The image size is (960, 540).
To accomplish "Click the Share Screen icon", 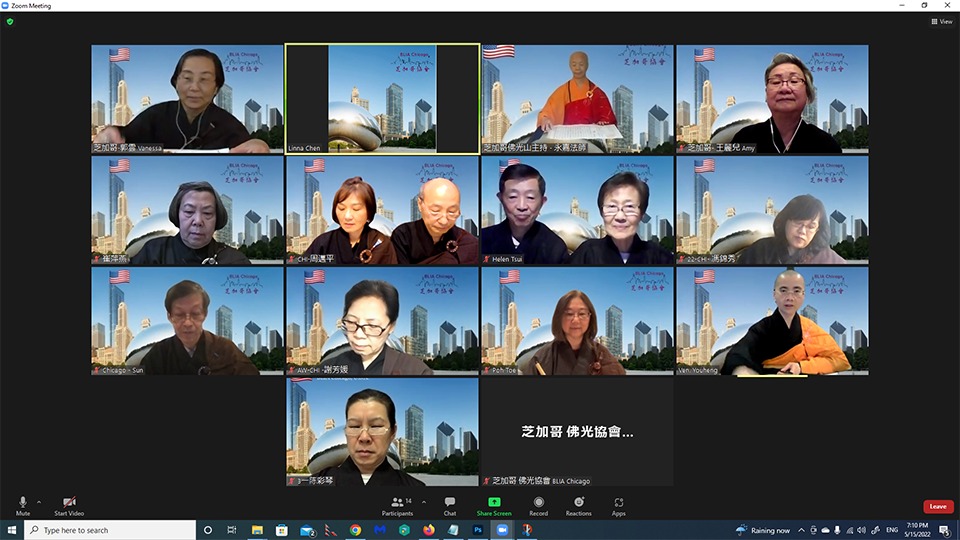I will click(494, 504).
